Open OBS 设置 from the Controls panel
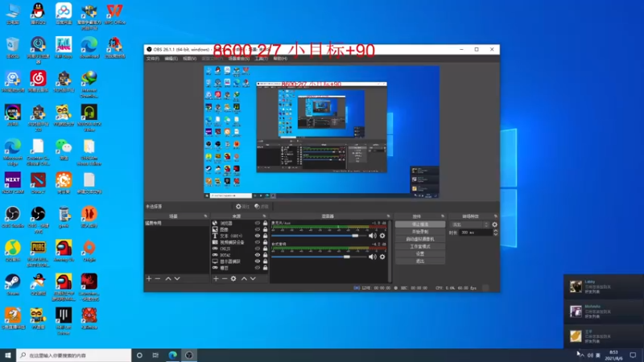644x362 pixels. 419,254
